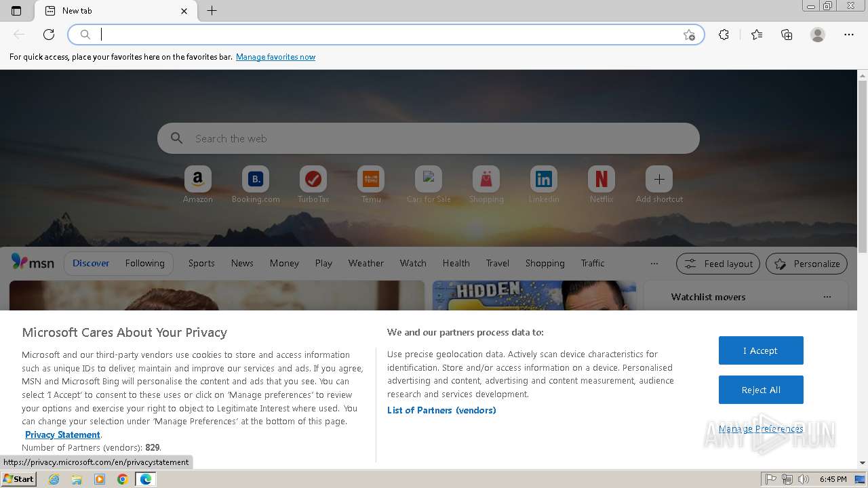Add a new shortcut tile

(659, 184)
